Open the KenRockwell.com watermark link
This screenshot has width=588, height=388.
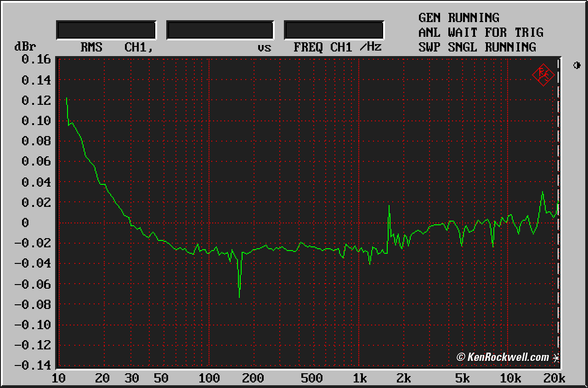(503, 357)
